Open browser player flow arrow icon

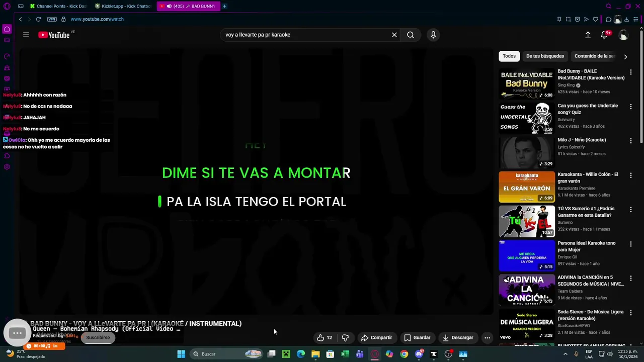pyautogui.click(x=586, y=19)
